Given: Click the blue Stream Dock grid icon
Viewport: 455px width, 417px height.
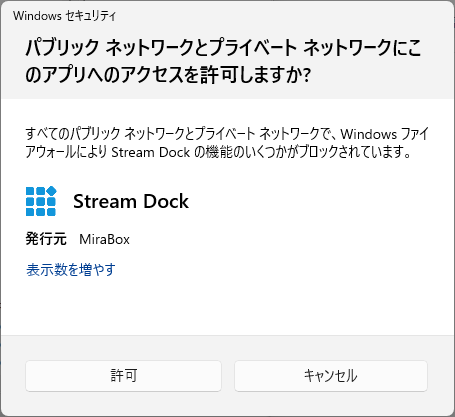Looking at the screenshot, I should [41, 201].
